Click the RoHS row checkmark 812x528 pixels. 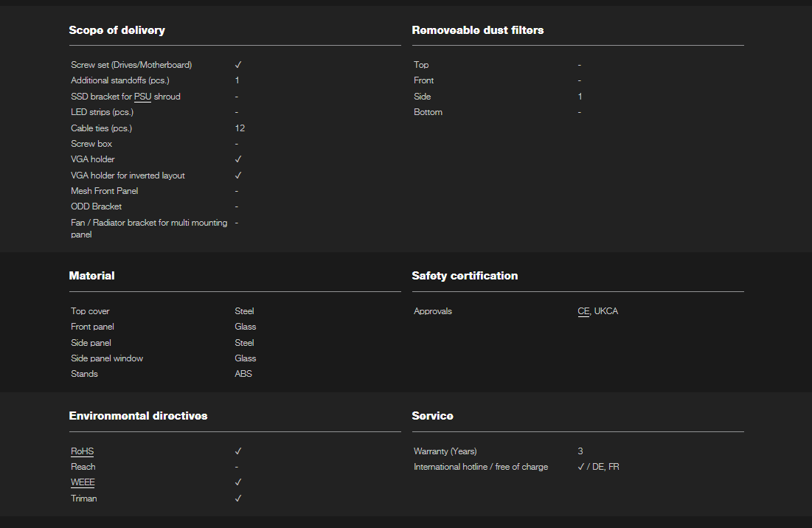(x=238, y=451)
